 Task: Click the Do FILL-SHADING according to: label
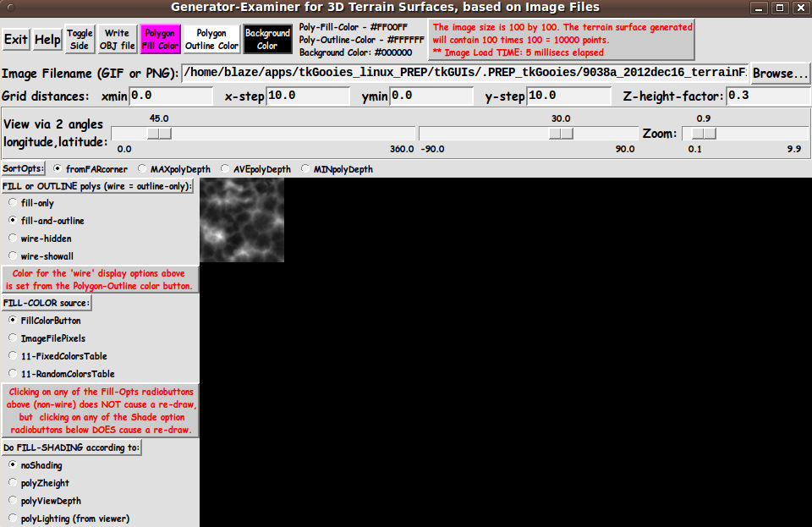click(71, 447)
